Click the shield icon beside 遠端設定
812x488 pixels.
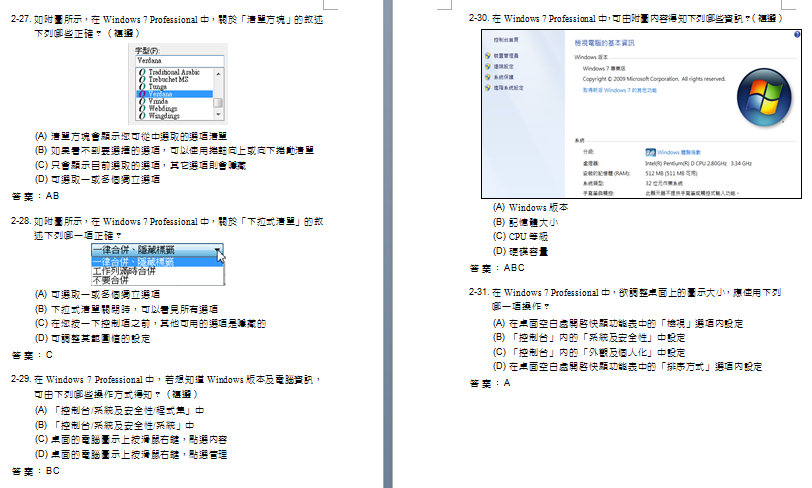click(x=487, y=66)
